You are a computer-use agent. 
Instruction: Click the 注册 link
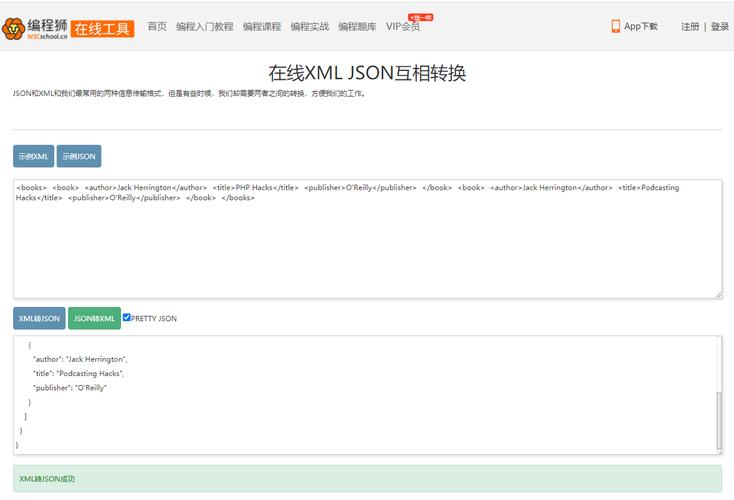click(690, 27)
